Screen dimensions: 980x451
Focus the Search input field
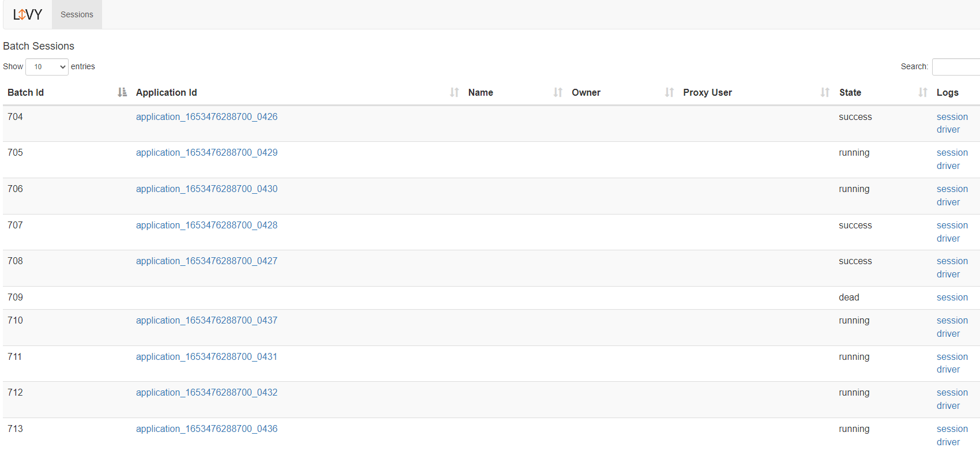point(955,67)
